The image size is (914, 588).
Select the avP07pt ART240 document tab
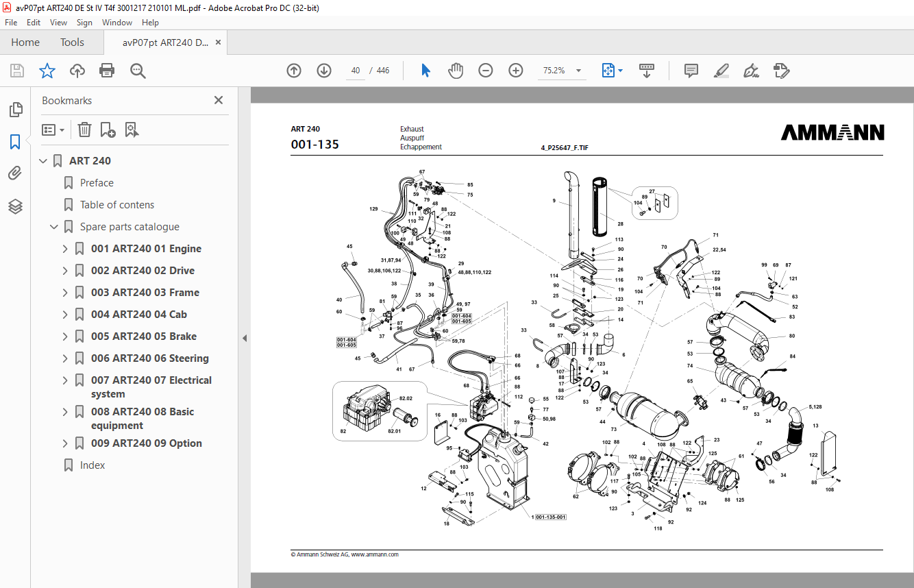click(x=165, y=42)
